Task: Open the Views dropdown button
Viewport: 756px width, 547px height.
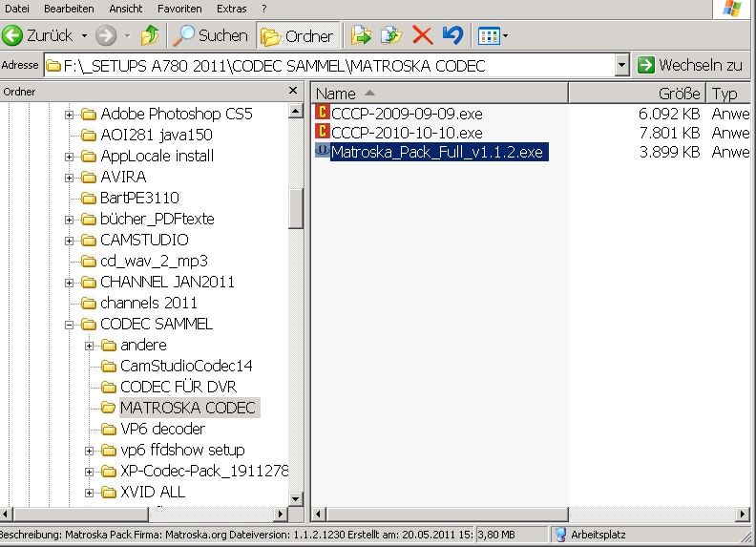Action: 493,36
